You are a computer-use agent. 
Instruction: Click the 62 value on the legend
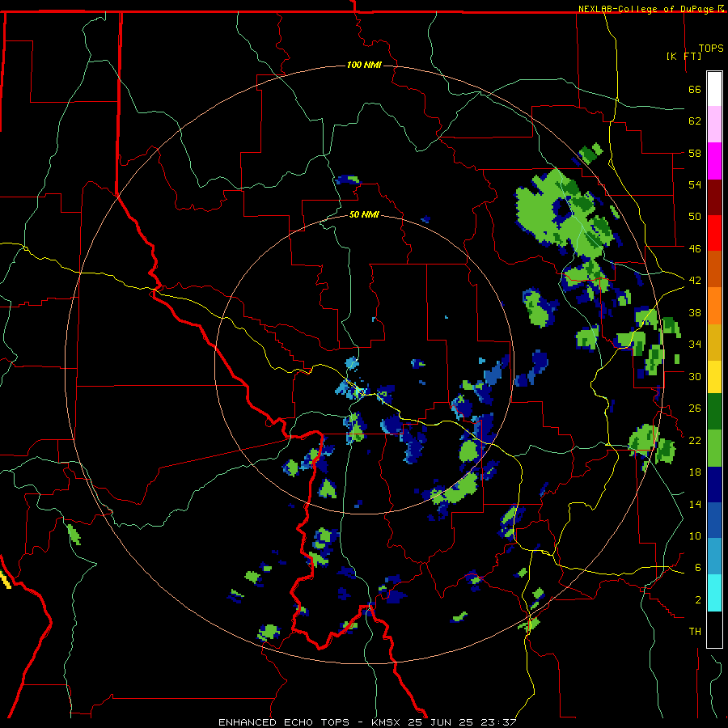click(x=695, y=121)
